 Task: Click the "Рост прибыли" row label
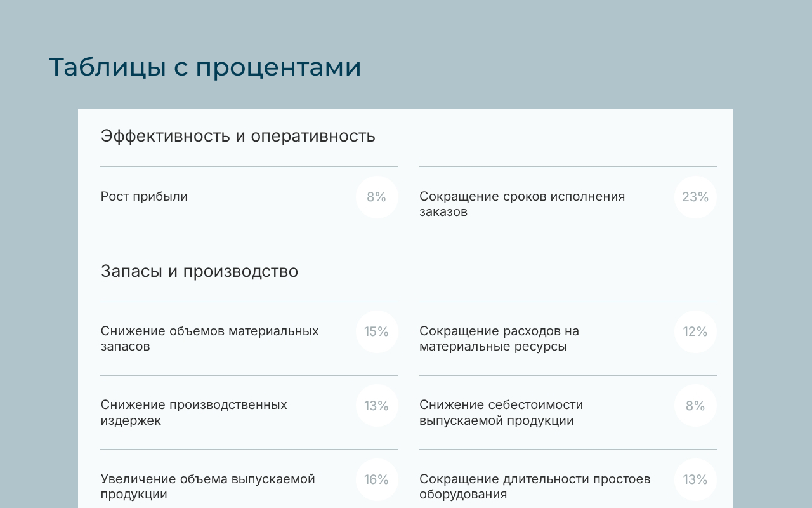tap(144, 197)
